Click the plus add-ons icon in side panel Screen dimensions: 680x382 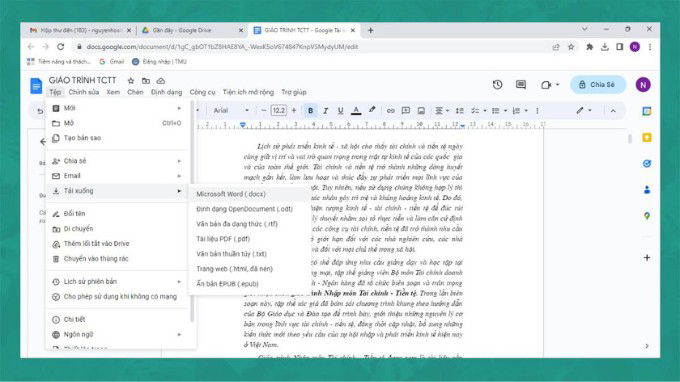tap(647, 258)
